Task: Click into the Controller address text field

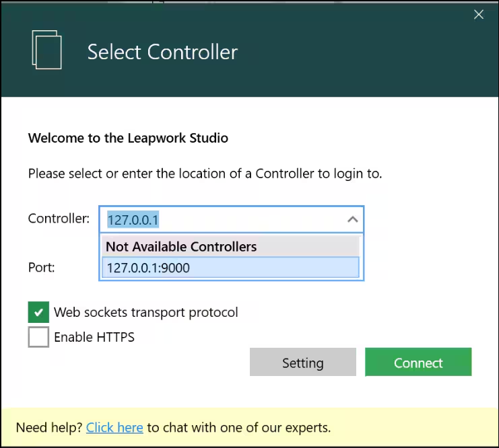Action: (x=222, y=219)
